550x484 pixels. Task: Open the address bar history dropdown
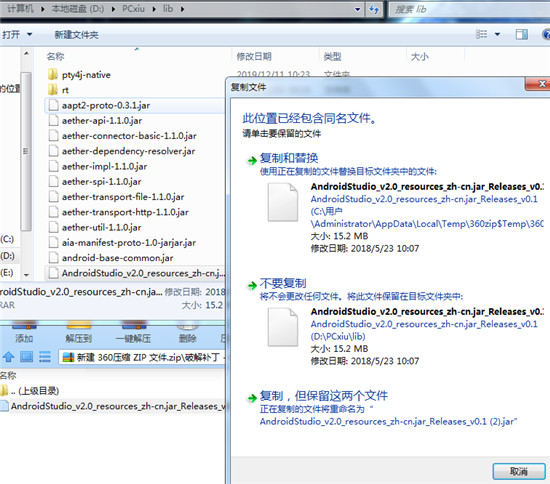[358, 9]
